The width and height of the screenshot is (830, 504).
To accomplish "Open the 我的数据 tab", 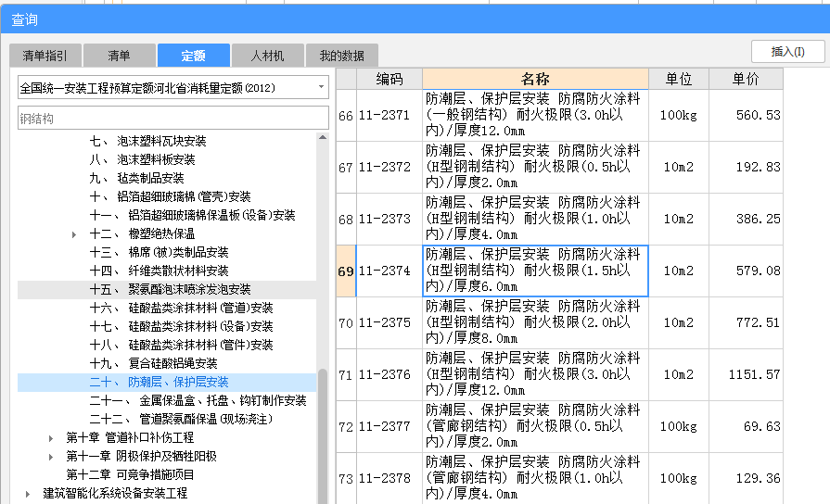I will pyautogui.click(x=342, y=56).
